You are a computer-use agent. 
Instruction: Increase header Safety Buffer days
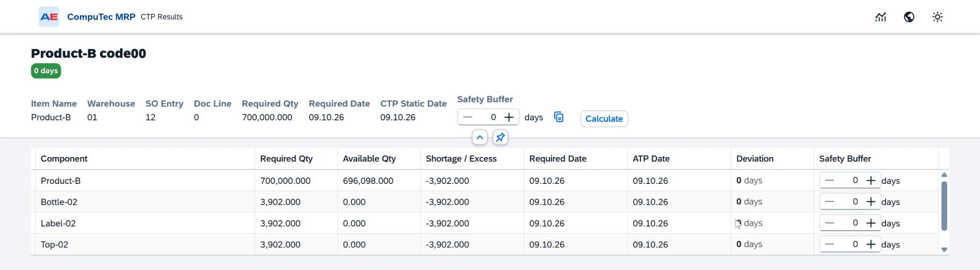point(509,117)
